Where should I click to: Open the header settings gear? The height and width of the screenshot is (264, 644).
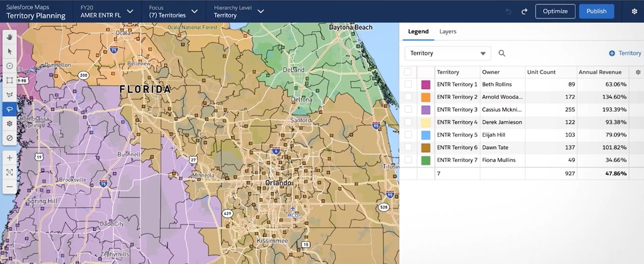point(634,11)
